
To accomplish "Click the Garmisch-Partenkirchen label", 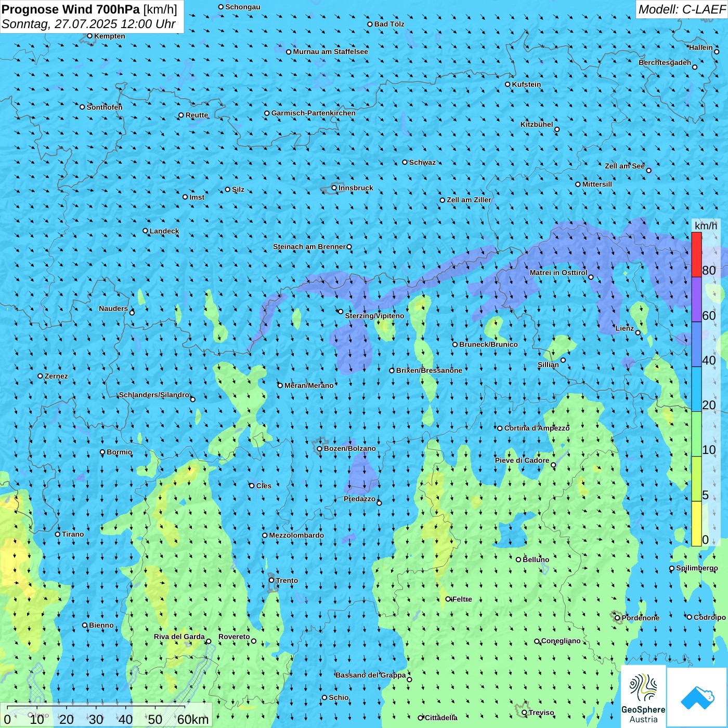I will tap(314, 113).
